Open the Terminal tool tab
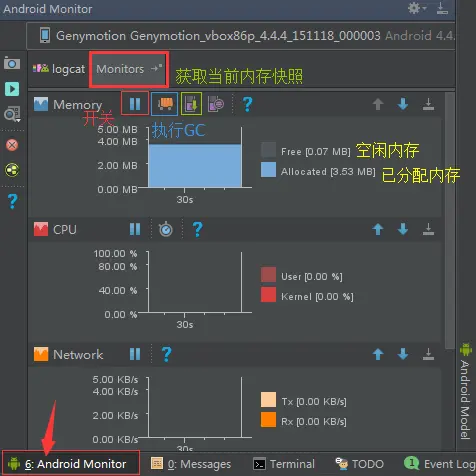 284,464
